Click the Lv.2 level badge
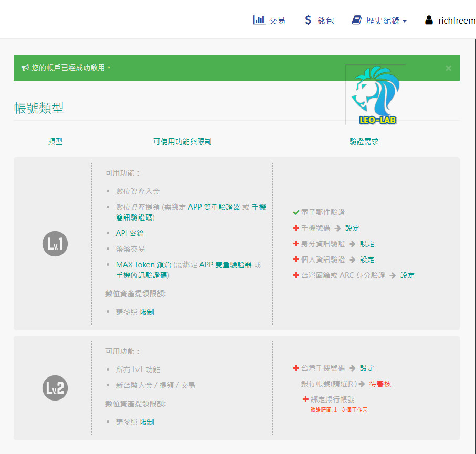This screenshot has height=454, width=476. click(x=55, y=388)
